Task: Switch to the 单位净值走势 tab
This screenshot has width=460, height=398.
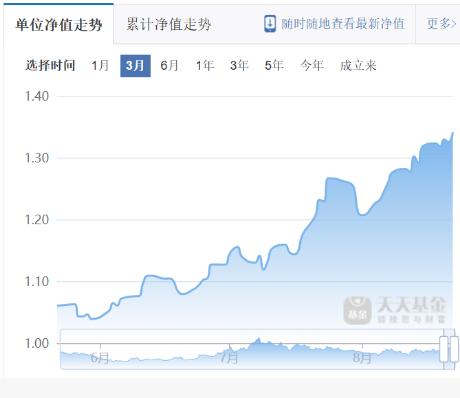Action: (x=59, y=24)
